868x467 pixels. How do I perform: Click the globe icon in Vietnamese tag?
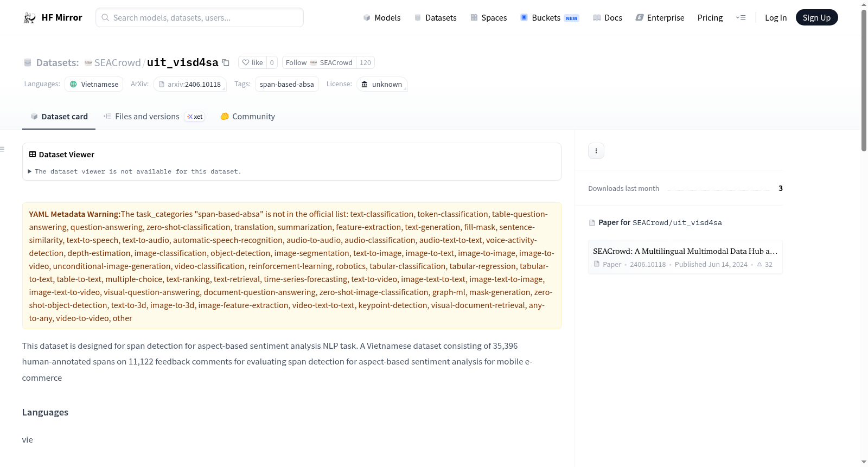[73, 84]
